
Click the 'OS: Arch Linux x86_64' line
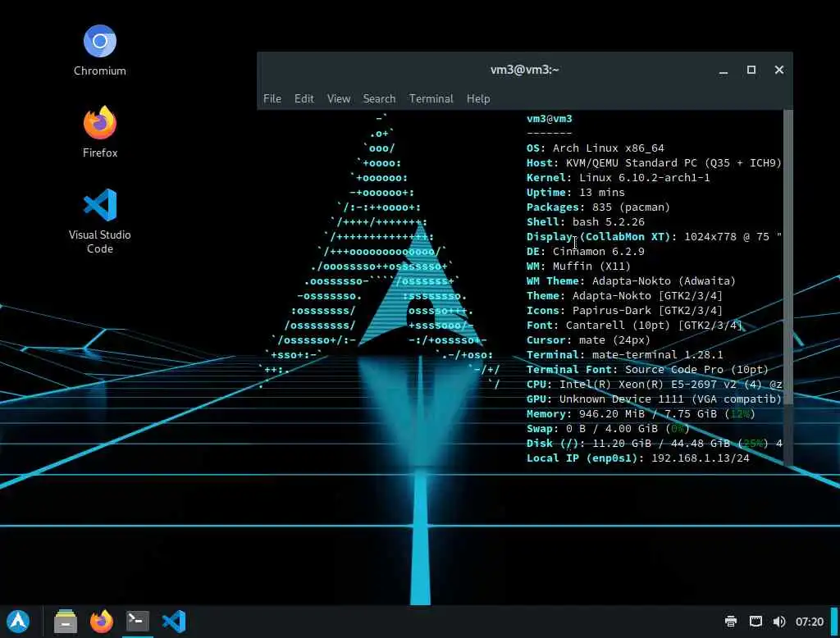[596, 148]
